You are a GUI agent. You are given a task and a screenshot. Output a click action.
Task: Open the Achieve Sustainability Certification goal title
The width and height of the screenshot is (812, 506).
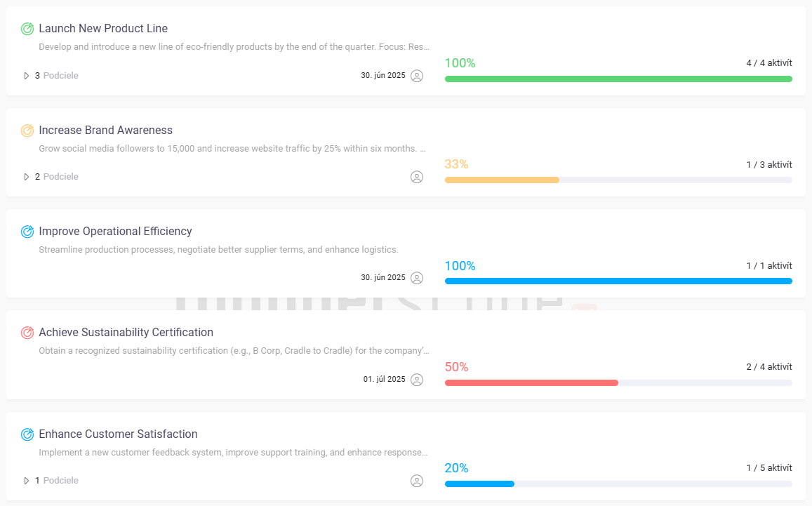coord(126,333)
